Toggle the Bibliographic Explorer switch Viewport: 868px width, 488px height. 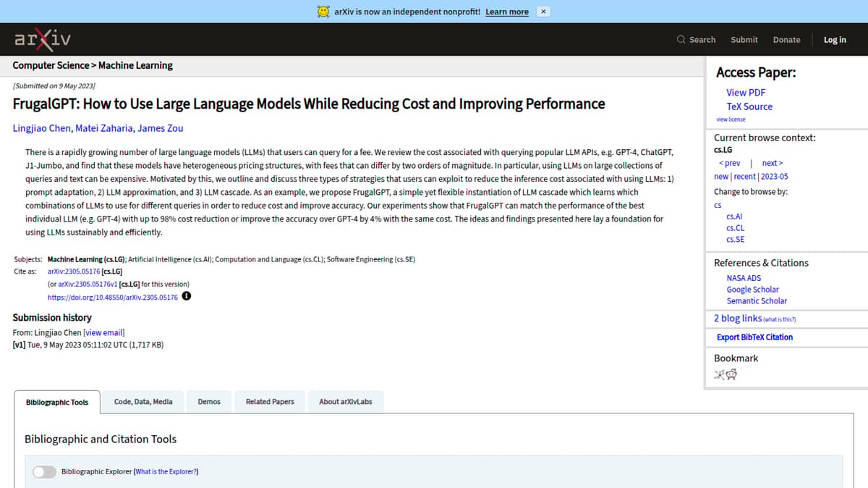tap(44, 472)
